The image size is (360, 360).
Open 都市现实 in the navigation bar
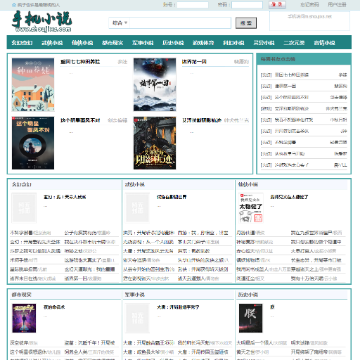pos(113,43)
